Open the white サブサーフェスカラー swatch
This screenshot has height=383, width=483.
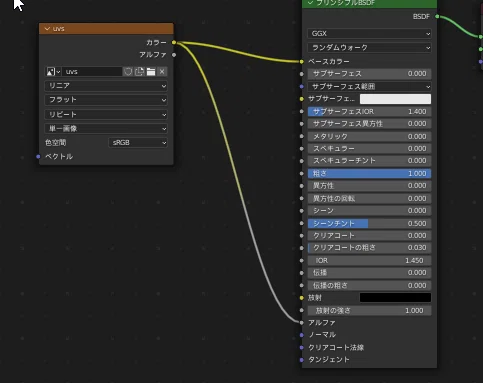(395, 99)
